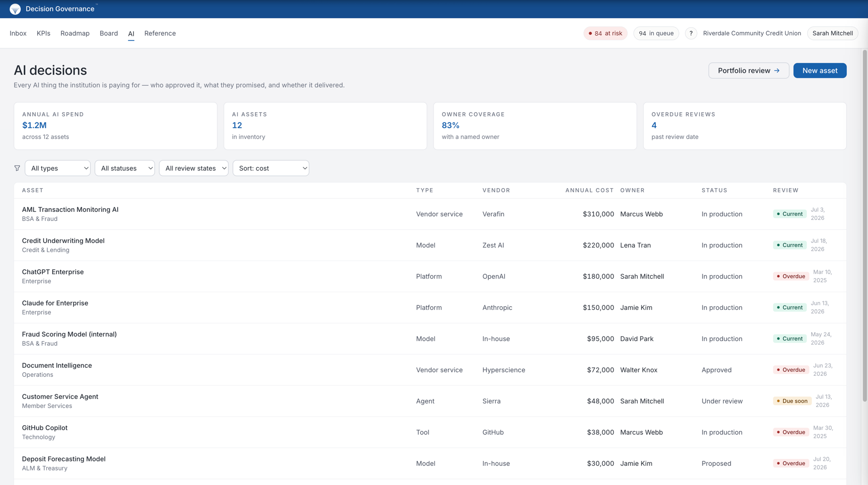Viewport: 868px width, 485px height.
Task: Open the All statuses dropdown
Action: pos(125,168)
